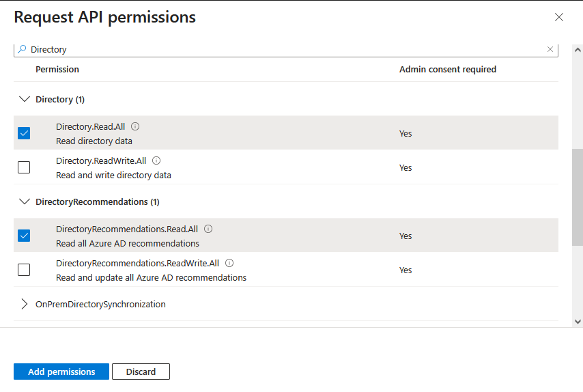Uncheck DirectoryRecommendations.Read.All permission
Screen dimensions: 583x392
coord(24,236)
